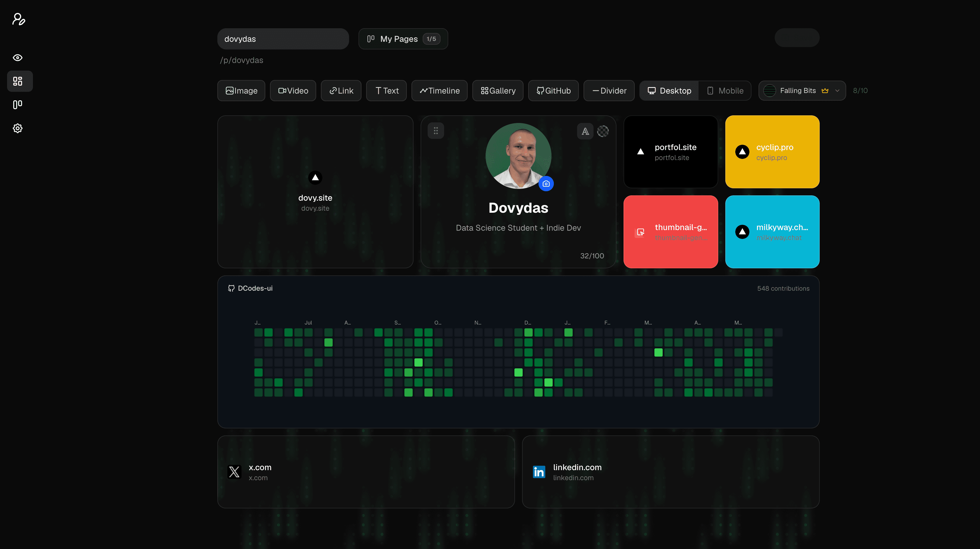This screenshot has height=549, width=980.
Task: Click the /p/dovydas URL path text
Action: click(x=241, y=60)
